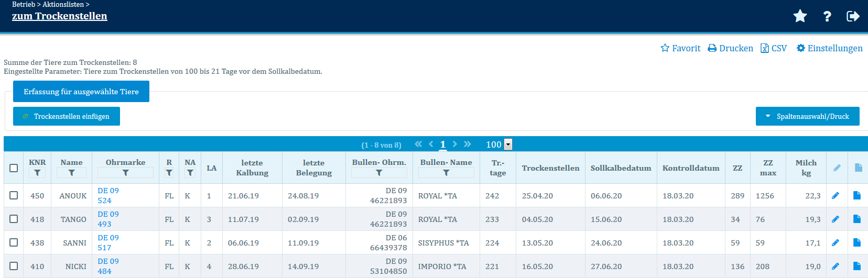This screenshot has width=868, height=278.
Task: Click filter icon under KNR column
Action: (37, 173)
